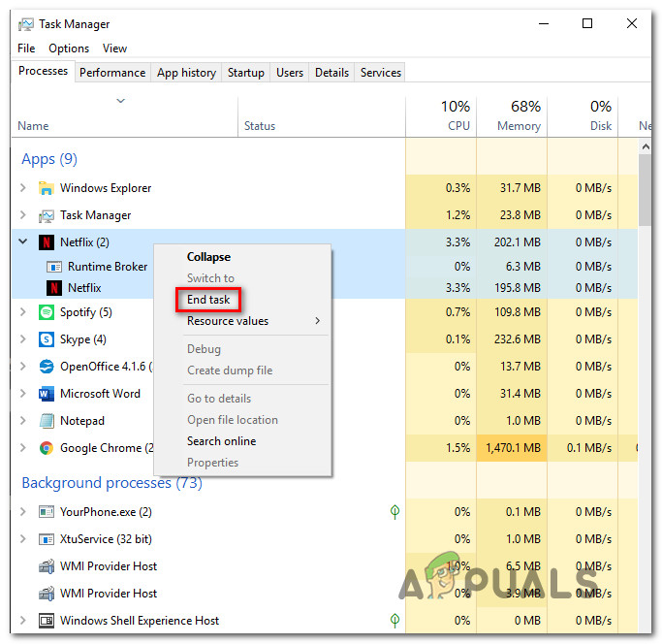Screen dimensions: 662x644
Task: Expand the YourPhone.exe (2) group
Action: (23, 512)
